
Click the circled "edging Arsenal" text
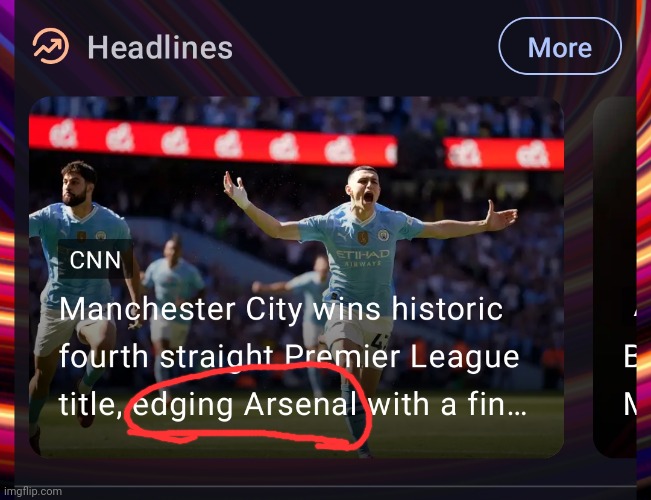tap(244, 406)
